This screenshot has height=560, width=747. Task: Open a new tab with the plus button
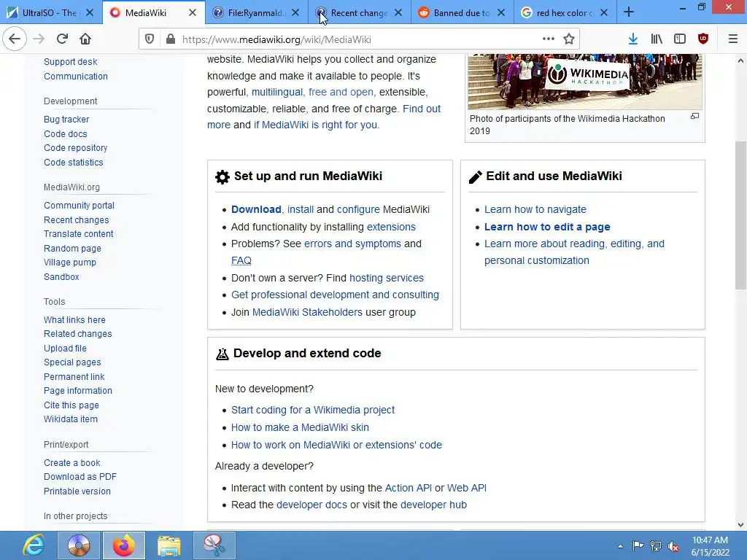(x=629, y=12)
